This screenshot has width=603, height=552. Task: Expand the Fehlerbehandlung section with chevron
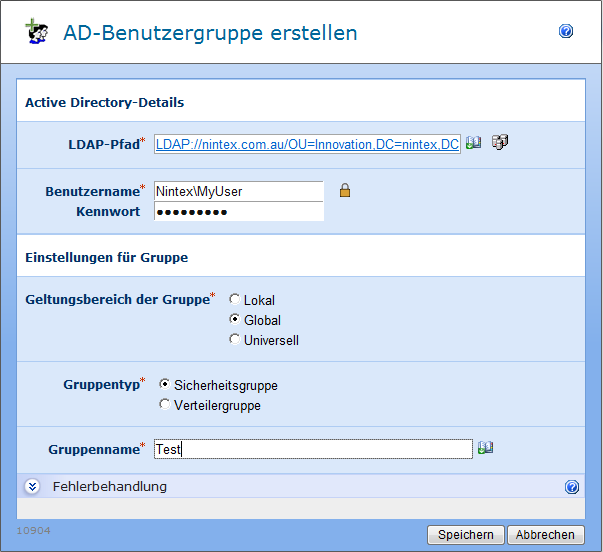[x=32, y=487]
